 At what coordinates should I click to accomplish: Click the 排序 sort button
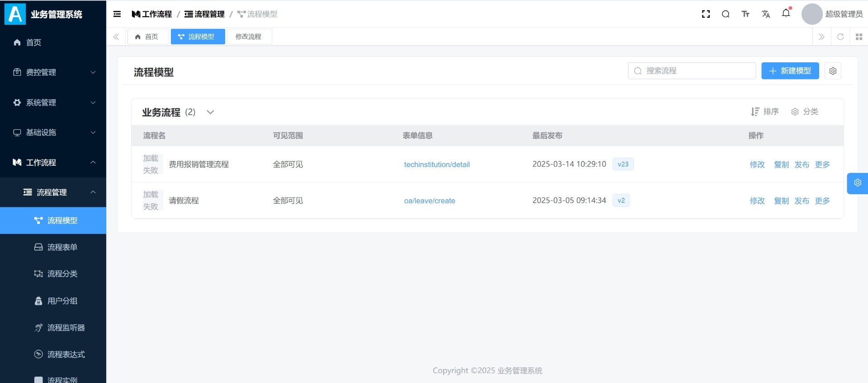(764, 112)
